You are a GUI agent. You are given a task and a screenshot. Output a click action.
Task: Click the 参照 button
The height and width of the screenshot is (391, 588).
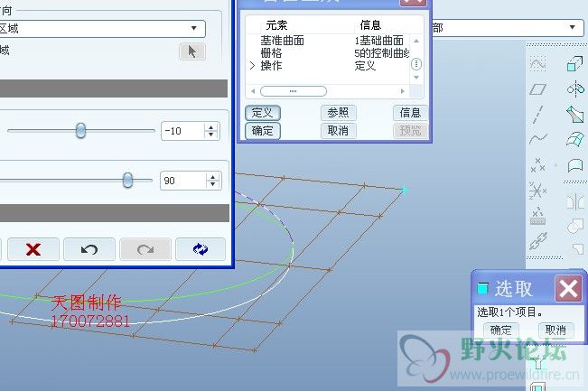(x=338, y=113)
